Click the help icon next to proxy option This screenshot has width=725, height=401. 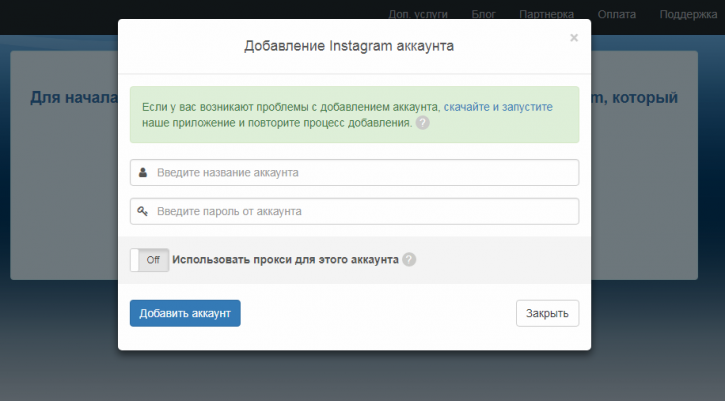409,259
